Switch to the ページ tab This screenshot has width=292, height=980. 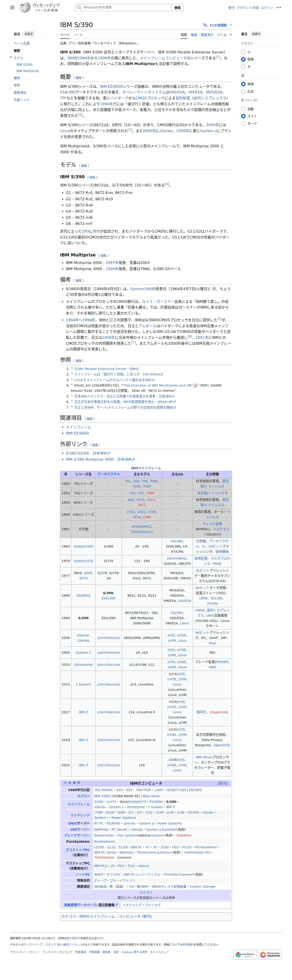[65, 35]
